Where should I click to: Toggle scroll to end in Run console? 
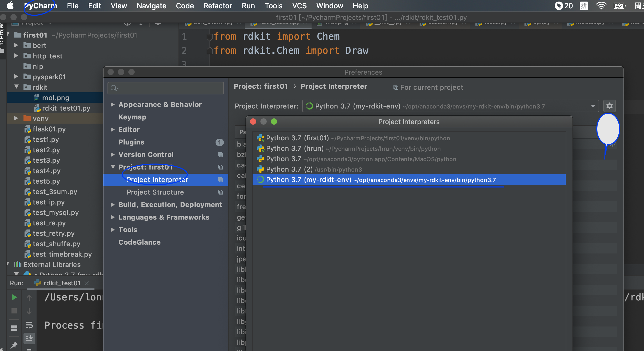coord(29,338)
